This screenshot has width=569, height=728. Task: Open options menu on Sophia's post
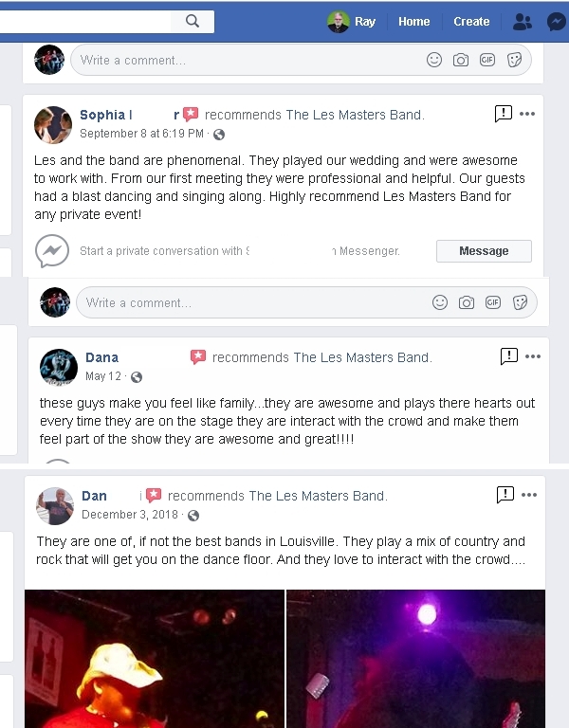(527, 114)
